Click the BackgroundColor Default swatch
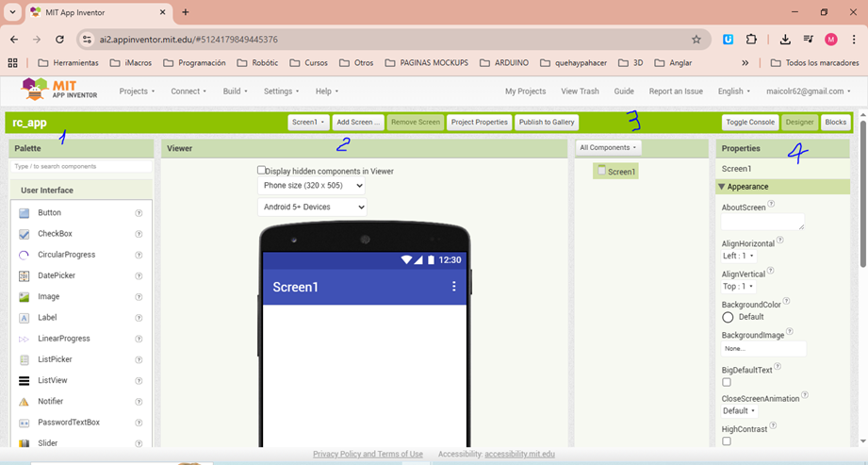868x465 pixels. [x=728, y=317]
